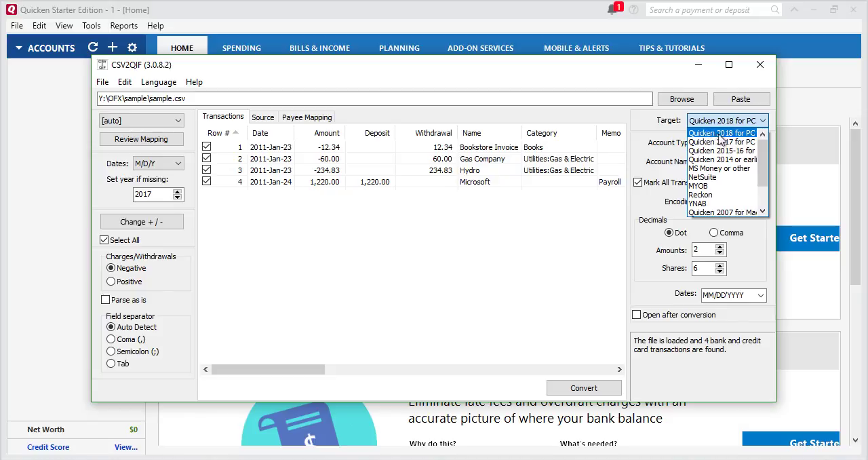Viewport: 868px width, 460px height.
Task: Click the CSV file path input field
Action: 374,98
